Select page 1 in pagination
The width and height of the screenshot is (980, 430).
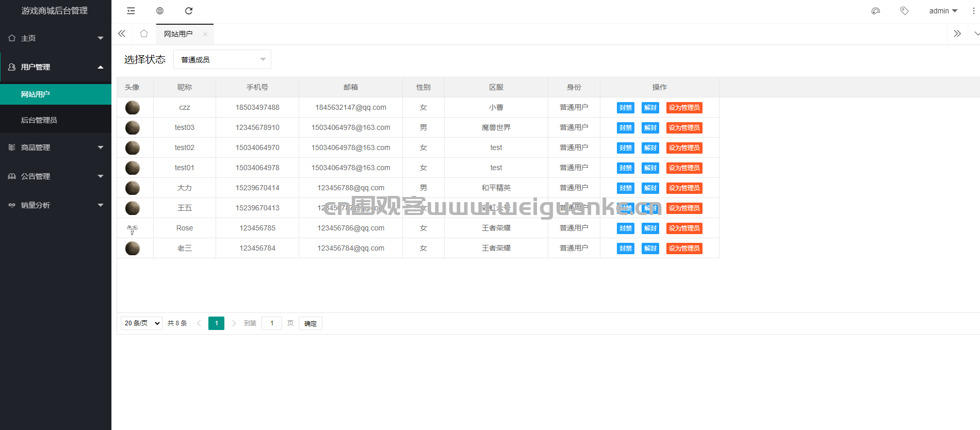pos(216,323)
